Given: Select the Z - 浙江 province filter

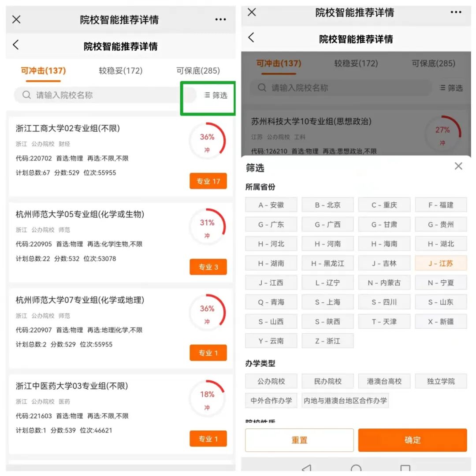Looking at the screenshot, I should pos(327,341).
